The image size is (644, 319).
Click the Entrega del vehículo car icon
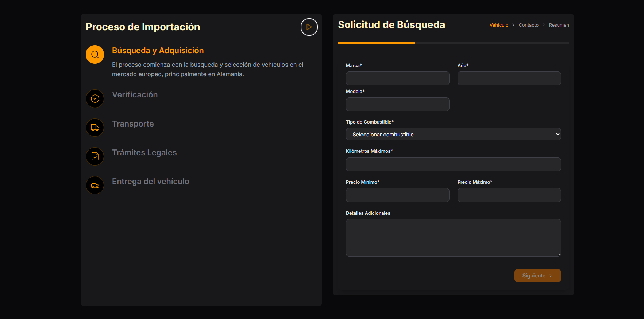coord(95,186)
